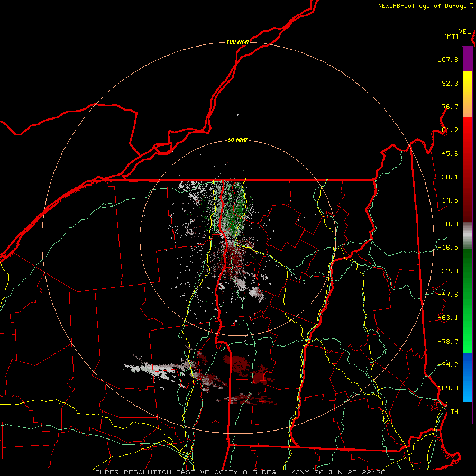This screenshot has width=476, height=476.
Task: Click the [KT] units label
Action: point(452,36)
